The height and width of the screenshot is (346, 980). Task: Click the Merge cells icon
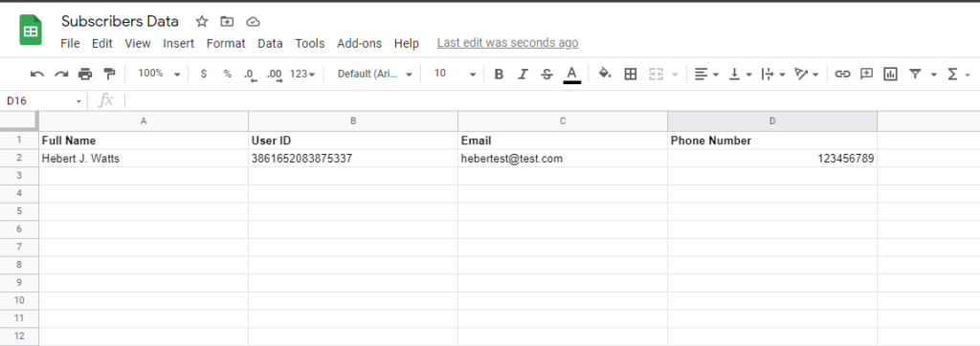click(656, 75)
